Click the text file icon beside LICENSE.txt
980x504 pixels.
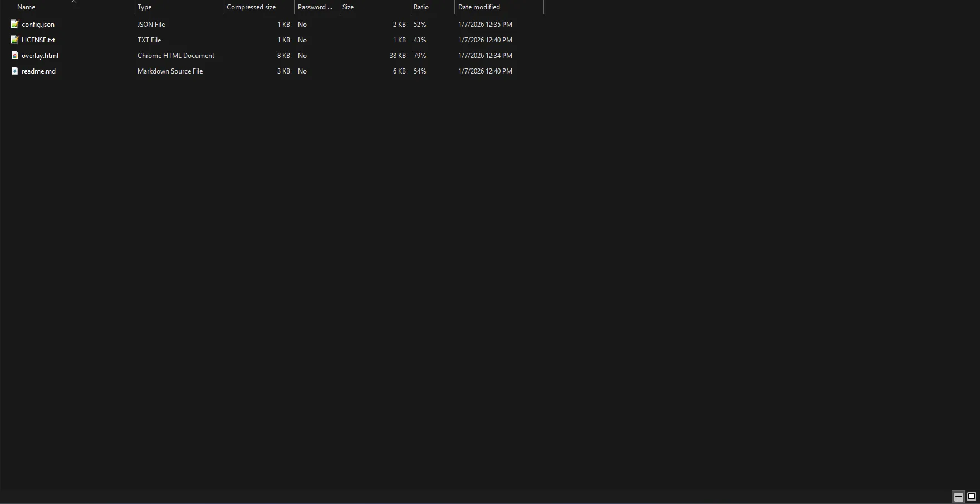14,40
